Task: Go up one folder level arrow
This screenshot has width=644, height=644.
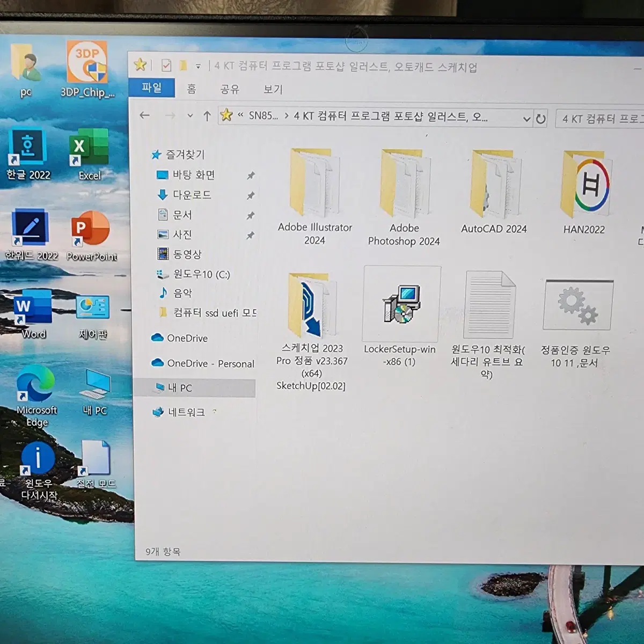Action: point(207,116)
